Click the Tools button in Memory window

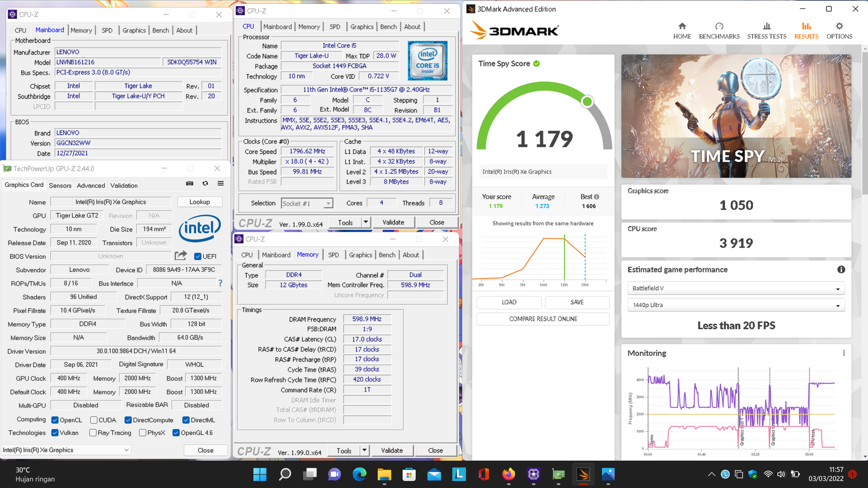point(344,450)
